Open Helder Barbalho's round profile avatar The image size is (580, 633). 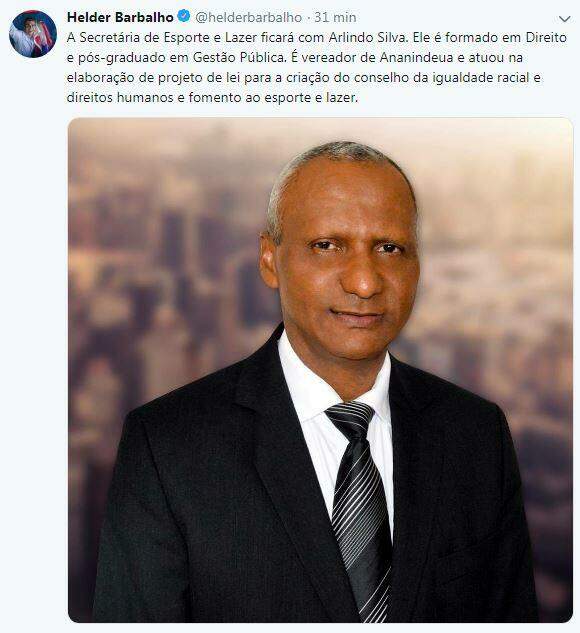tap(33, 34)
